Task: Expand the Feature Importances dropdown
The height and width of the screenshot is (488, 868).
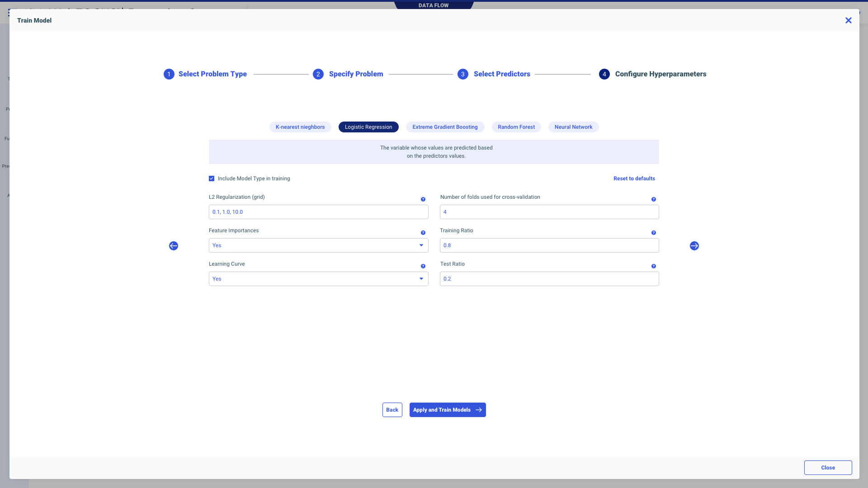Action: pyautogui.click(x=318, y=245)
